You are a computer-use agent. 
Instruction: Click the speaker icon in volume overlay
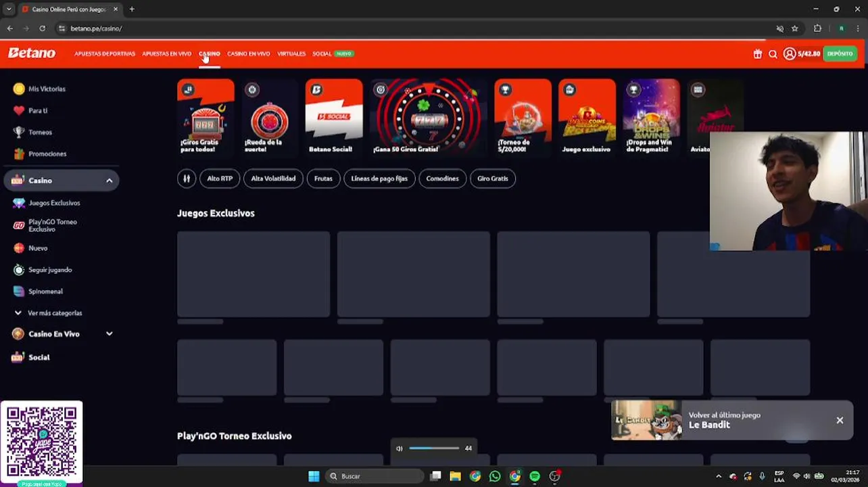click(x=399, y=448)
